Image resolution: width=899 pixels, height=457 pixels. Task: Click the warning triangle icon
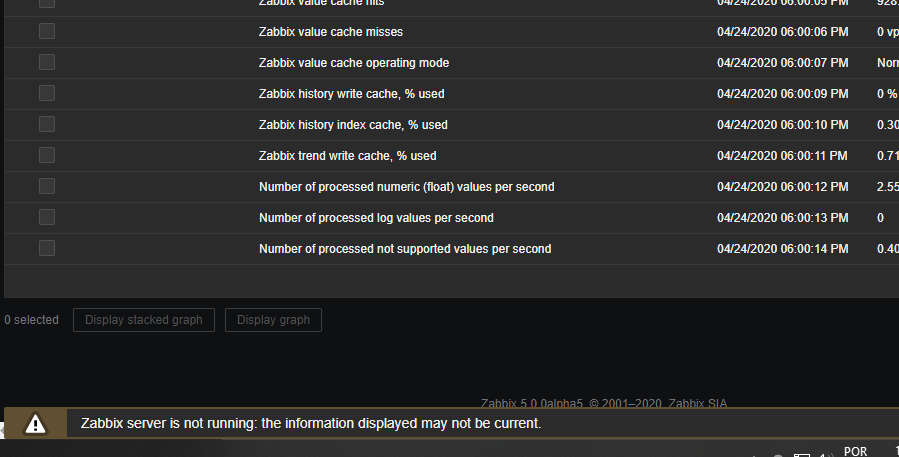point(36,424)
